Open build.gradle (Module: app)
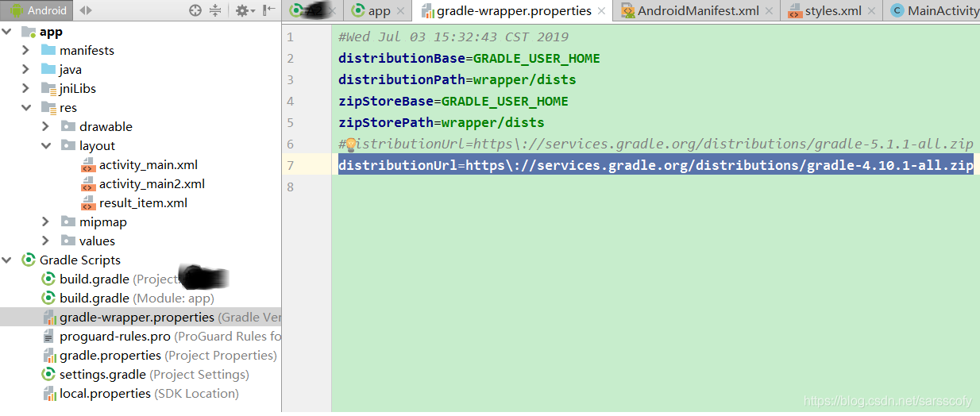980x416 pixels. point(137,299)
